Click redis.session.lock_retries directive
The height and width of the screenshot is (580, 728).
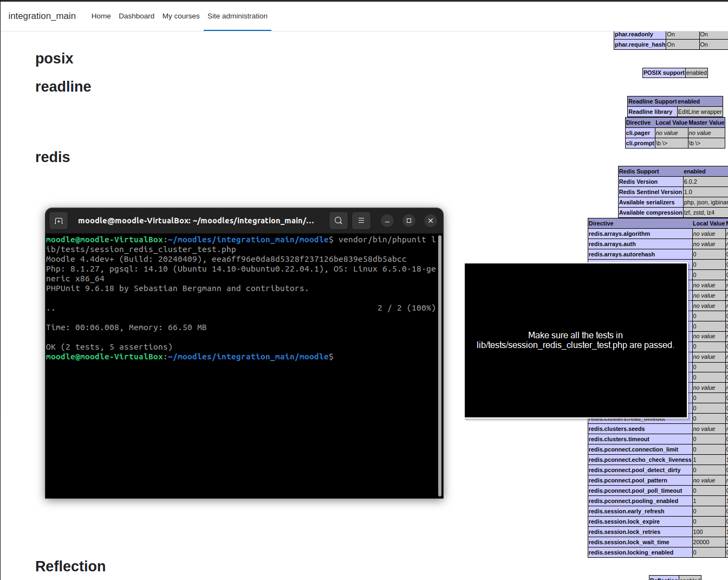640,532
